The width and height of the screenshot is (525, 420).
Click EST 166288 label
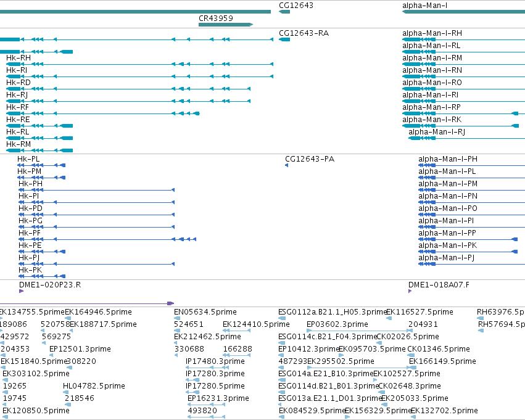click(238, 350)
